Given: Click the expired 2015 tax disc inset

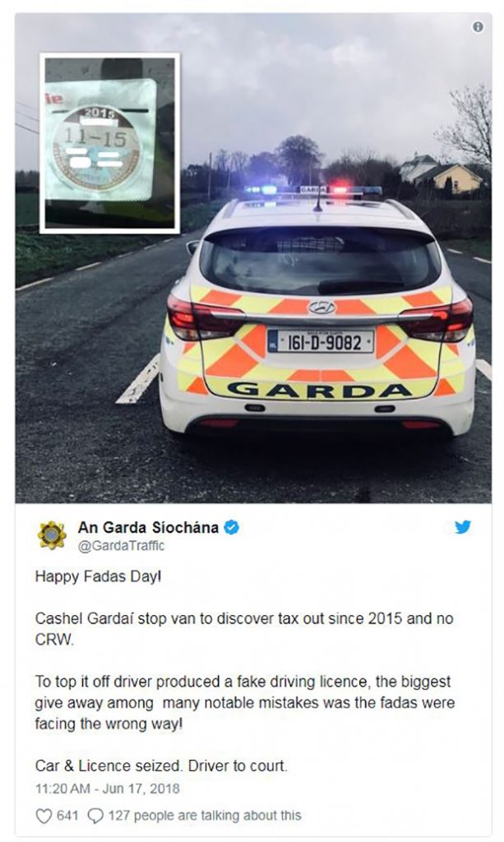Looking at the screenshot, I should tap(110, 143).
